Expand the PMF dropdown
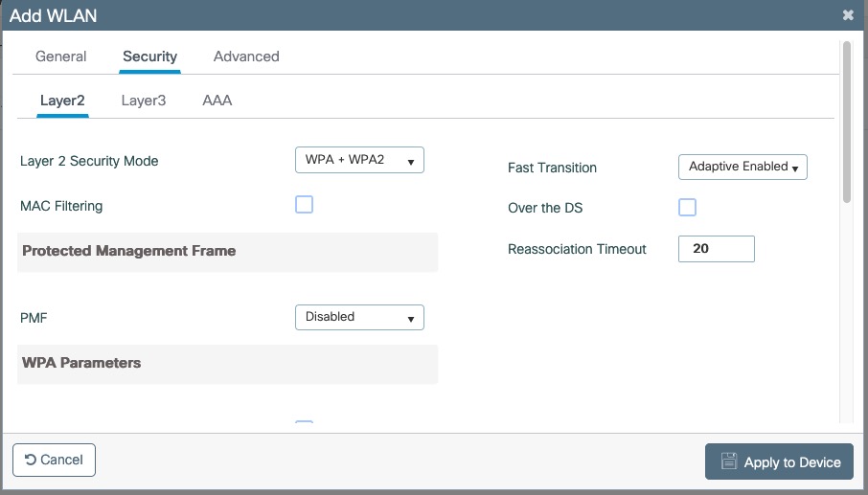 (359, 317)
